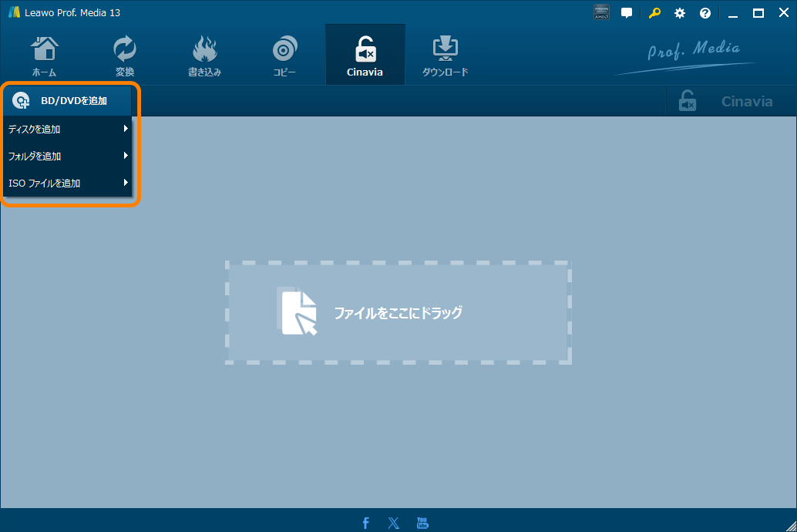
Task: Maximize the Leawo Prof. Media window
Action: [x=758, y=13]
